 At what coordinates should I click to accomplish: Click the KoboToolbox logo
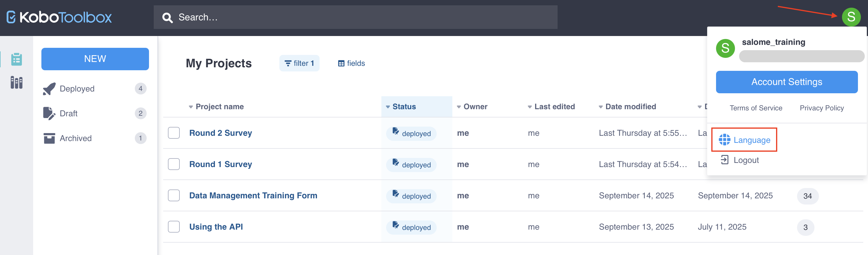59,17
